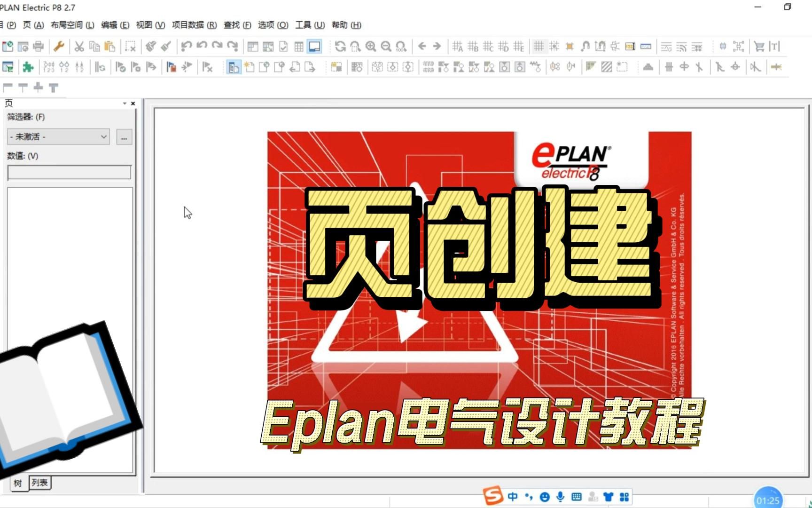
Task: Open the 视图 (V) menu
Action: coord(150,25)
